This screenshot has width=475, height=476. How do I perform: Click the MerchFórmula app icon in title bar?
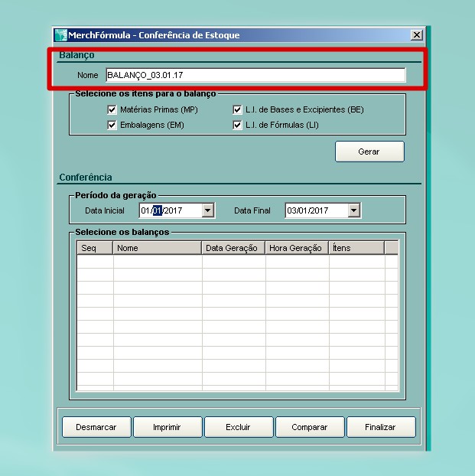[x=60, y=35]
